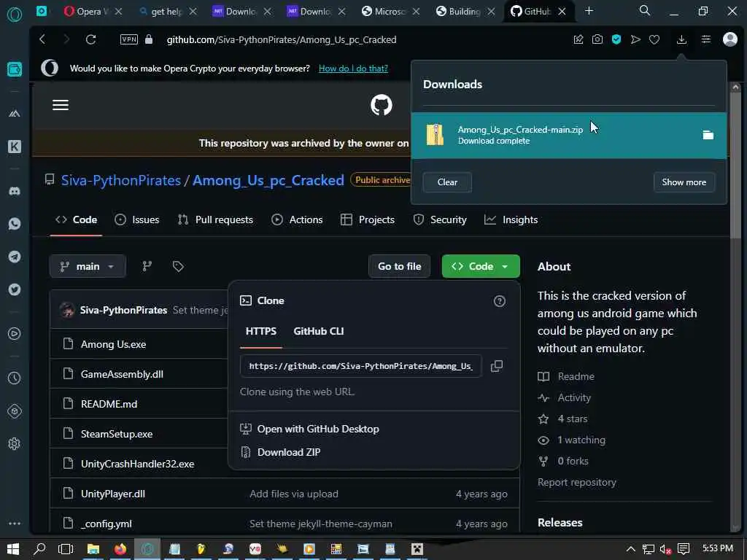Go to GitHub homepage logo
This screenshot has width=747, height=560.
(381, 105)
